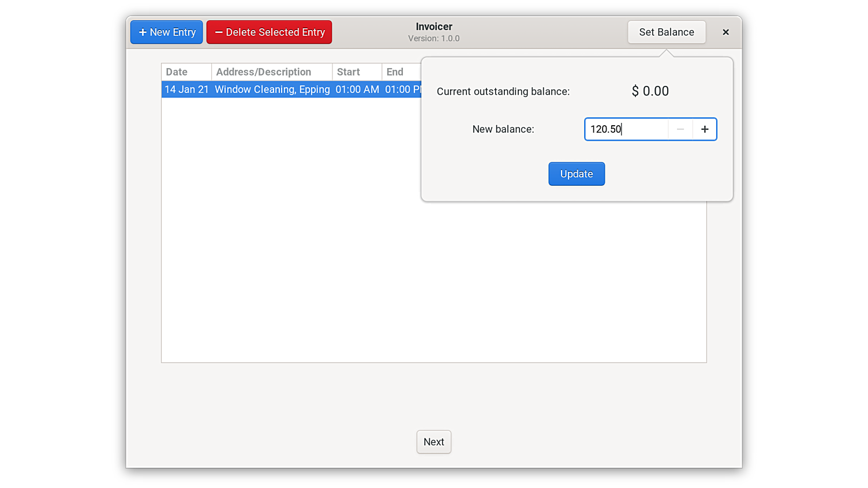Click Update to apply the balance

point(576,174)
